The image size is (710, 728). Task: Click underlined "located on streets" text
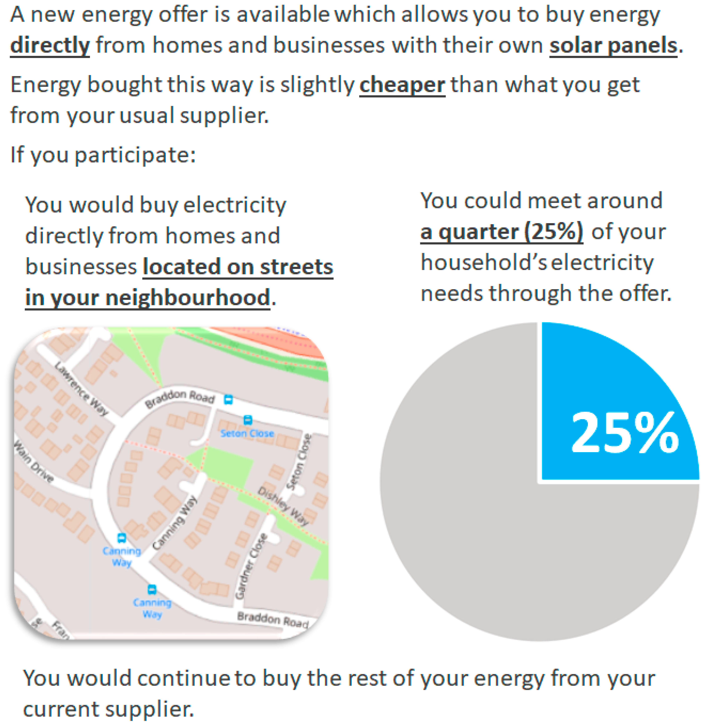click(238, 267)
